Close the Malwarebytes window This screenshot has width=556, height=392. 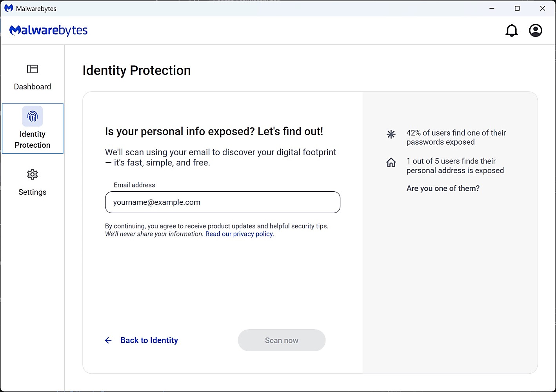(x=543, y=8)
